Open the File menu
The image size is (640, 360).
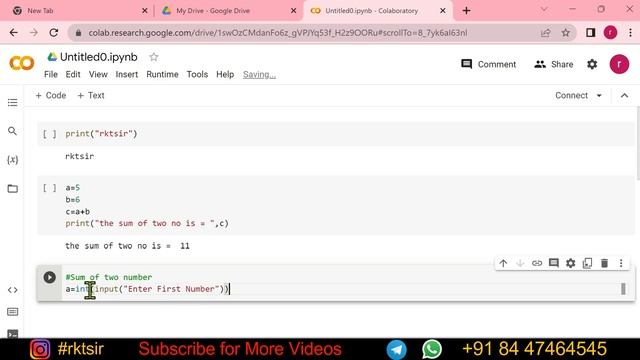tap(51, 74)
